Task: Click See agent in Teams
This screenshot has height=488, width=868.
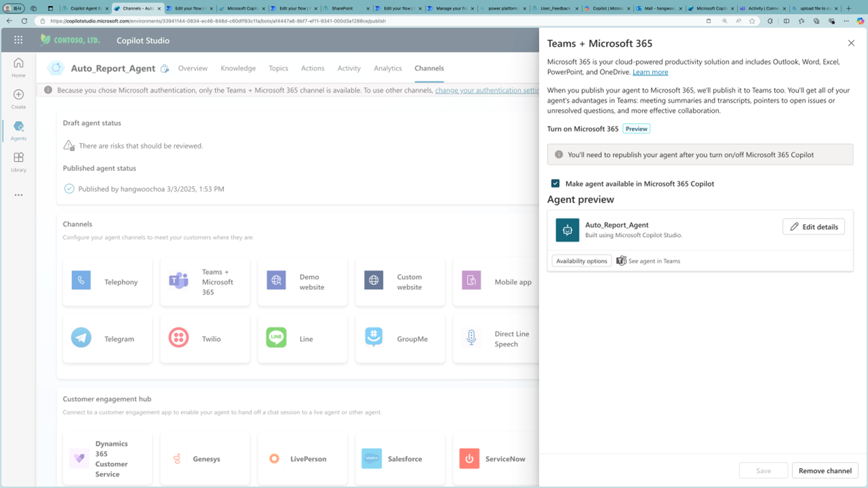Action: tap(648, 261)
